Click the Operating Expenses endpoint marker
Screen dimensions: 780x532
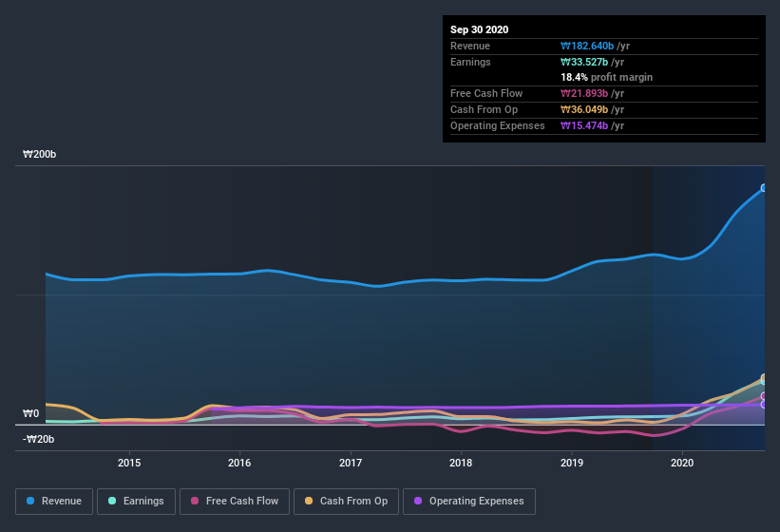click(x=764, y=405)
